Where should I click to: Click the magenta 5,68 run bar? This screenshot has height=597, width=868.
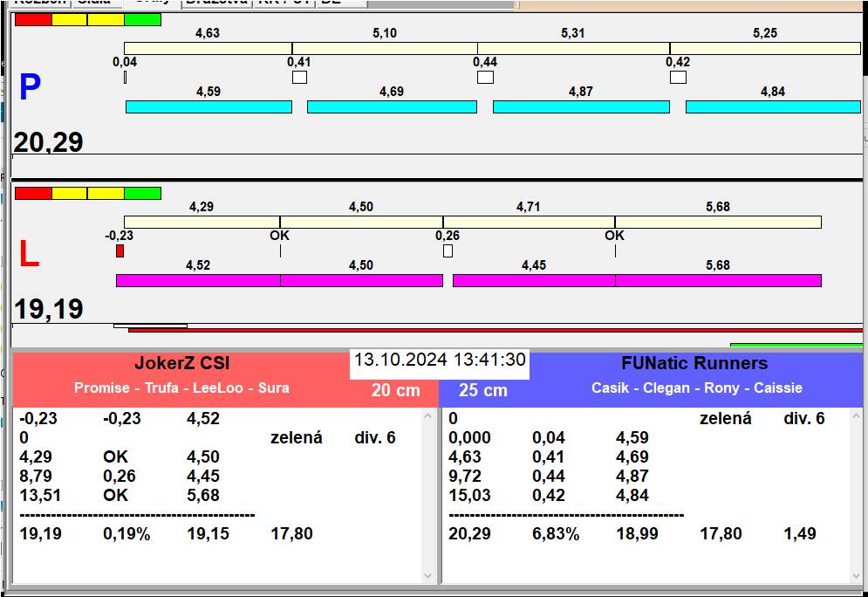[x=718, y=280]
